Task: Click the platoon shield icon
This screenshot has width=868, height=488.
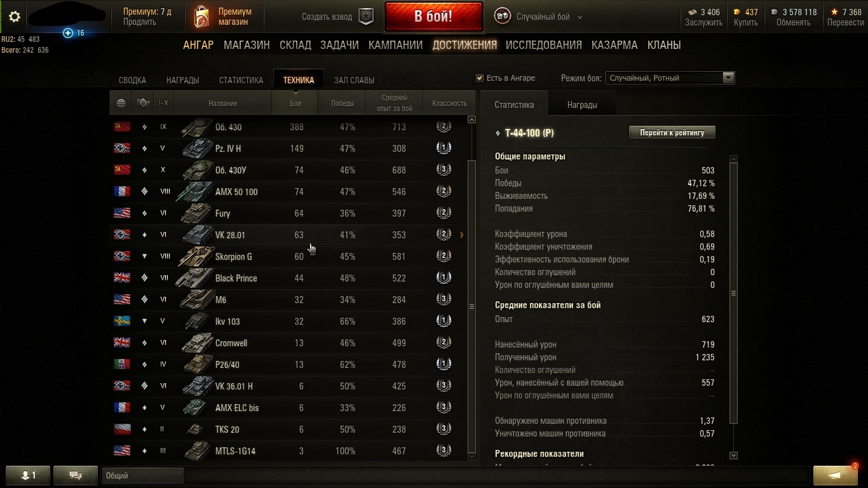Action: click(366, 17)
